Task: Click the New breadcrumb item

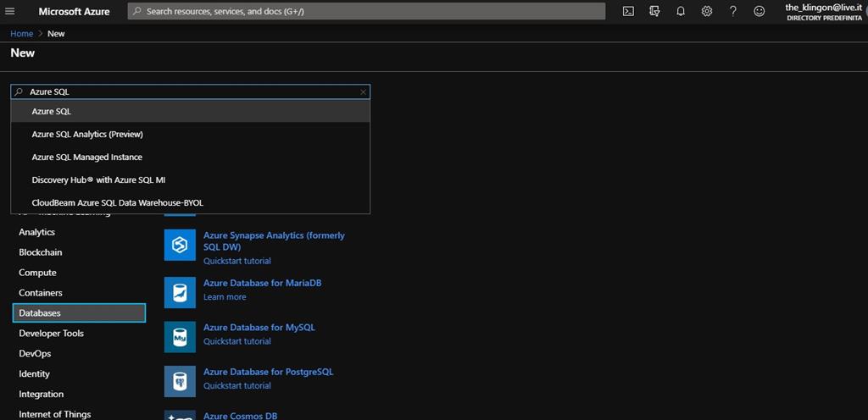Action: coord(56,34)
